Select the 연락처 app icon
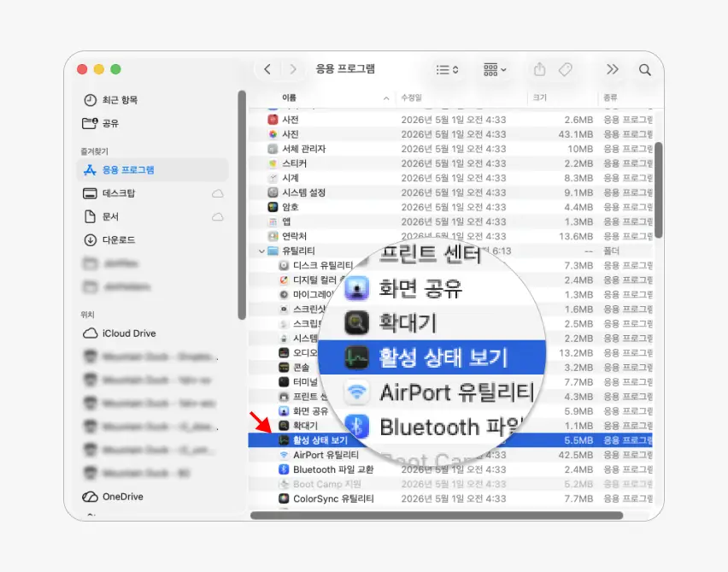This screenshot has width=728, height=572. (273, 236)
